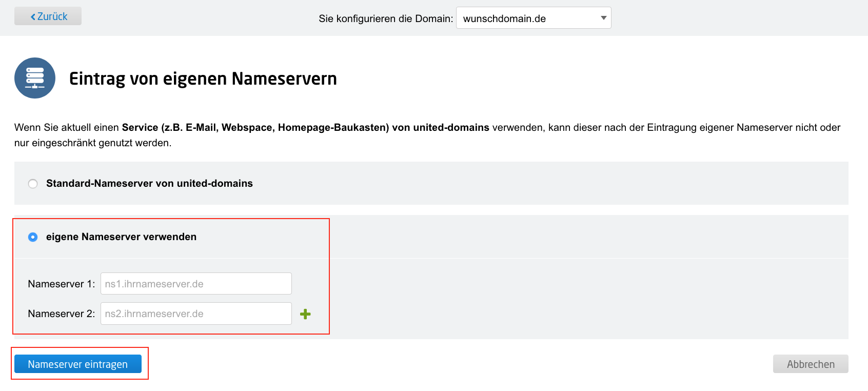Go back with the Zurück button
868x391 pixels.
pos(48,16)
